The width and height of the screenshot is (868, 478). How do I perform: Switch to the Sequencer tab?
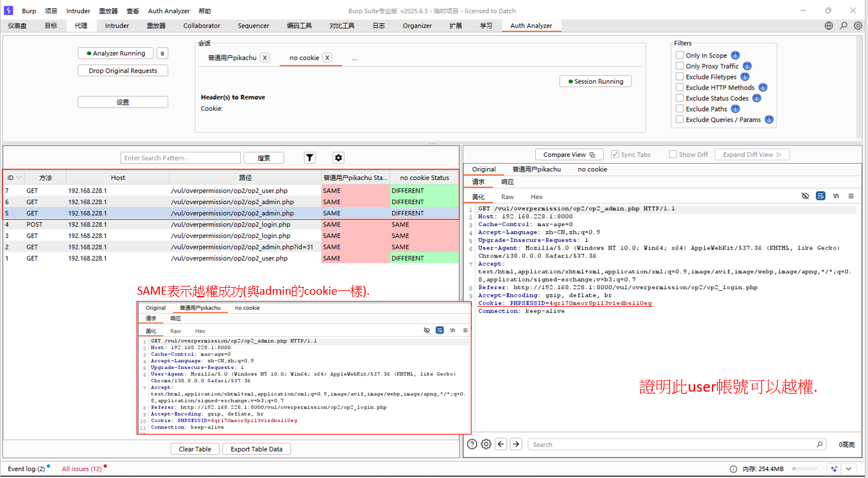pyautogui.click(x=254, y=26)
